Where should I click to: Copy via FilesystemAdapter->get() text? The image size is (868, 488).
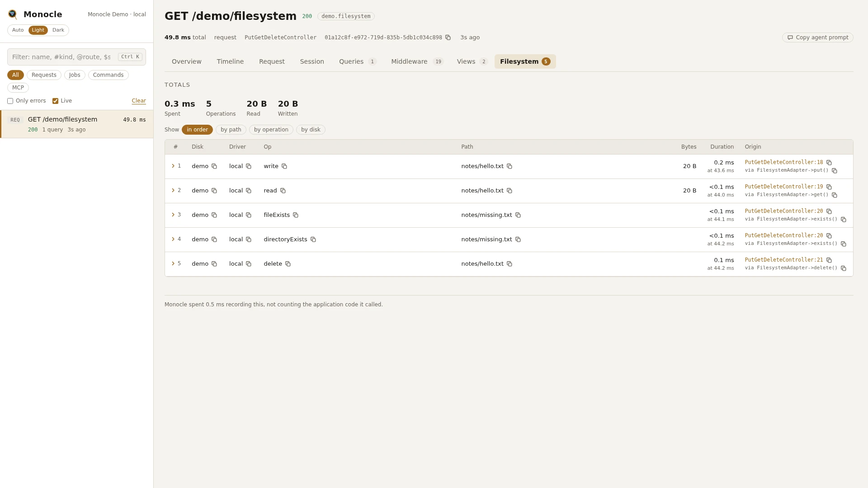pyautogui.click(x=835, y=195)
